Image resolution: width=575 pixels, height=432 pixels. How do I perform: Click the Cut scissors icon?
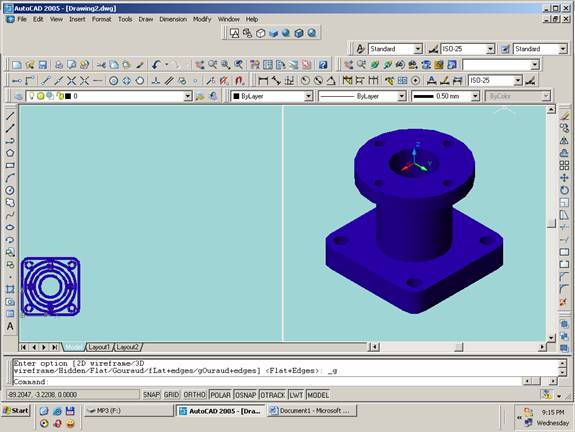[x=101, y=65]
